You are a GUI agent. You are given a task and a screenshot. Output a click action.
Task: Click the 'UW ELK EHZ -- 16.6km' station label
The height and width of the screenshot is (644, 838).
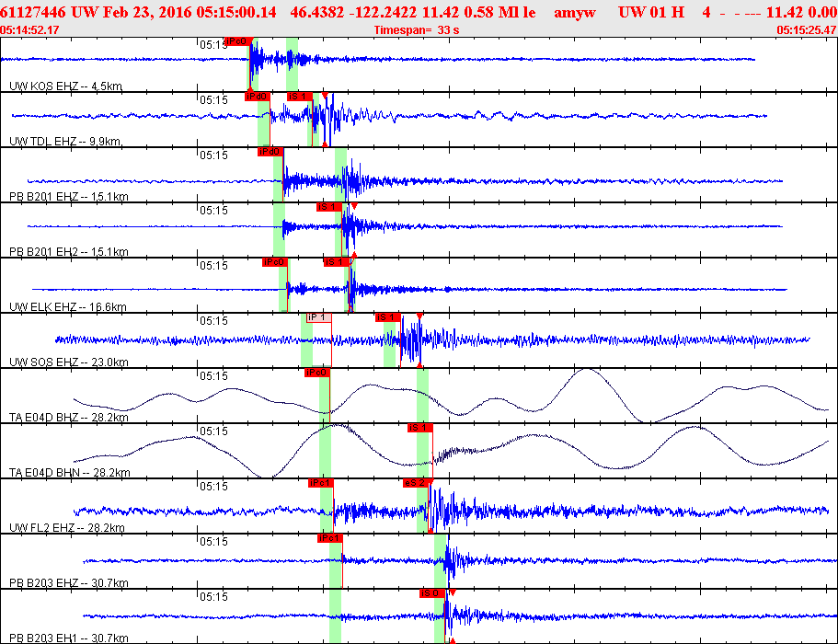tap(68, 306)
